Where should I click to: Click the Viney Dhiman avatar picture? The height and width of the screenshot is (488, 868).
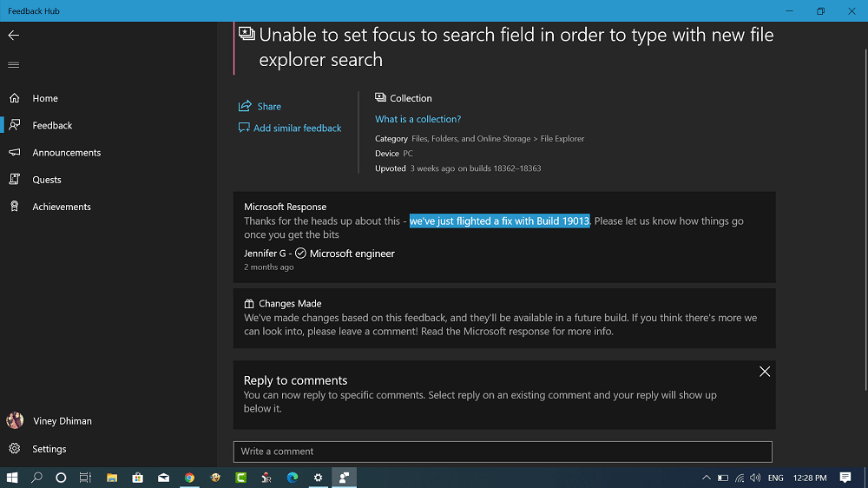(15, 420)
